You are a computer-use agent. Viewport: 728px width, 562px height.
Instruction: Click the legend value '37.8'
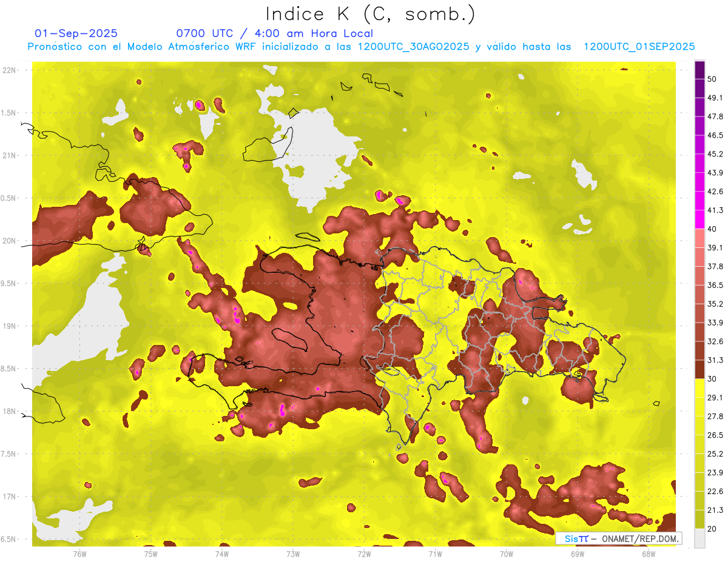[715, 266]
